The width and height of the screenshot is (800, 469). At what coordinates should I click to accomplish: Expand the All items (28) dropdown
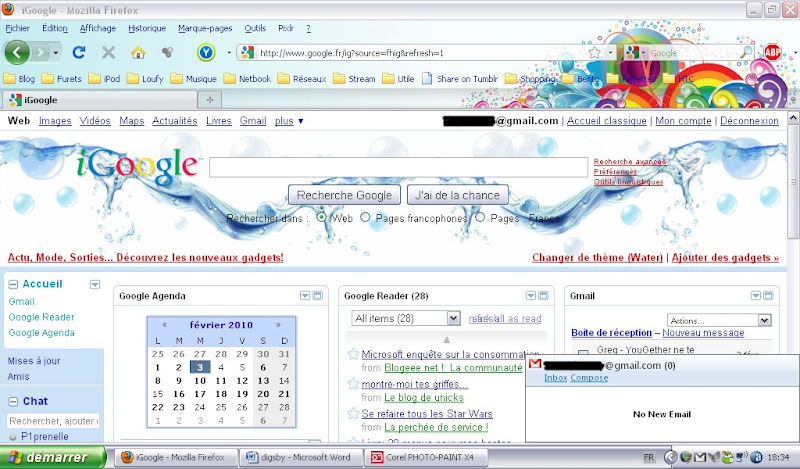[x=454, y=318]
